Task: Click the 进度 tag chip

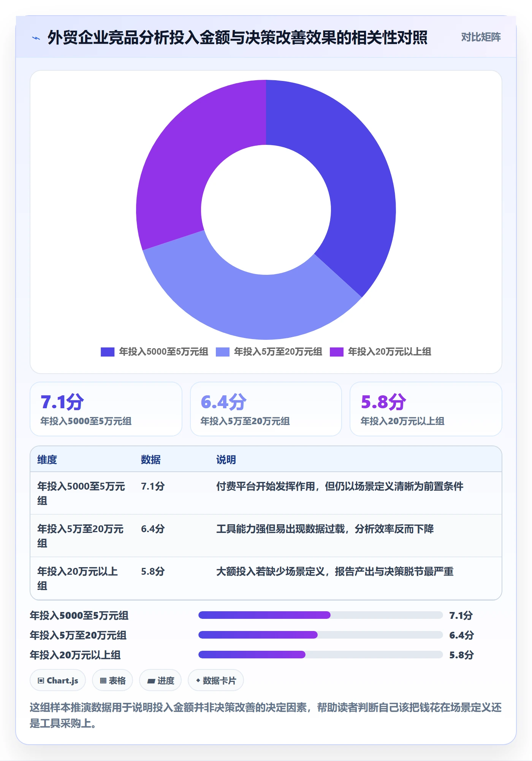Action: tap(160, 680)
